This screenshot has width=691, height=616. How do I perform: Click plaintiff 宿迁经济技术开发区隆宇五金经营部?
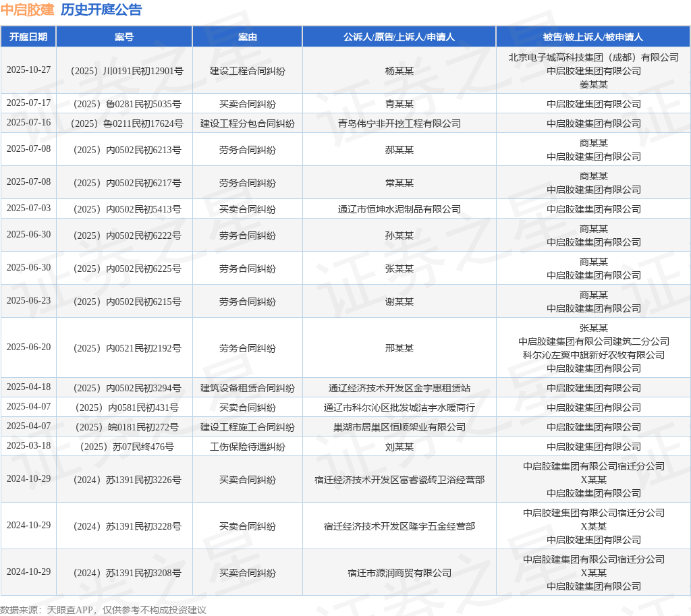pos(399,526)
